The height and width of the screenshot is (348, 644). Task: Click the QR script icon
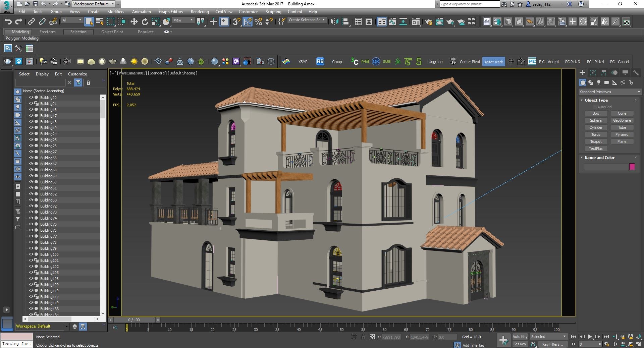[x=376, y=61]
